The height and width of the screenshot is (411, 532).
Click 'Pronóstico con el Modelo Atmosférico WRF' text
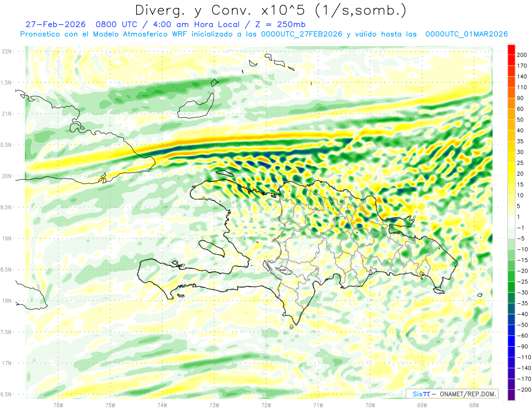pyautogui.click(x=104, y=34)
